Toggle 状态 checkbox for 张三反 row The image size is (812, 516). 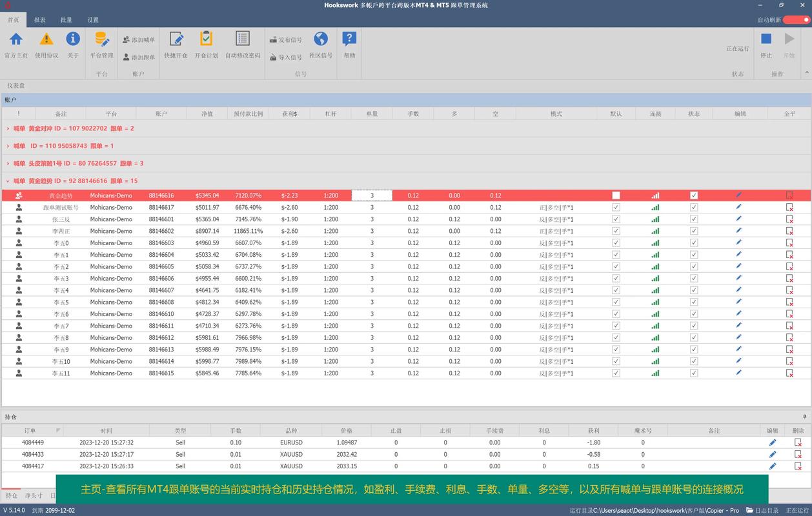(694, 219)
